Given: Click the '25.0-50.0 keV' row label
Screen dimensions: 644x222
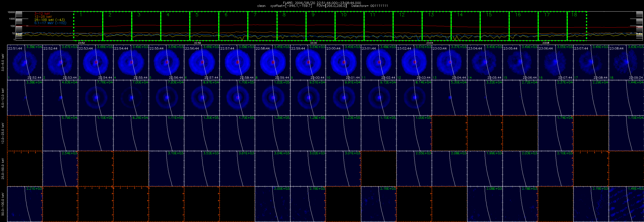Looking at the screenshot, I should [3, 169].
